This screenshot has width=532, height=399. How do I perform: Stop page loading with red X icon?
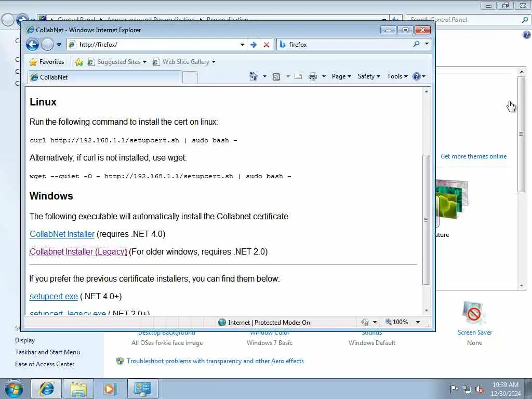[x=267, y=45]
